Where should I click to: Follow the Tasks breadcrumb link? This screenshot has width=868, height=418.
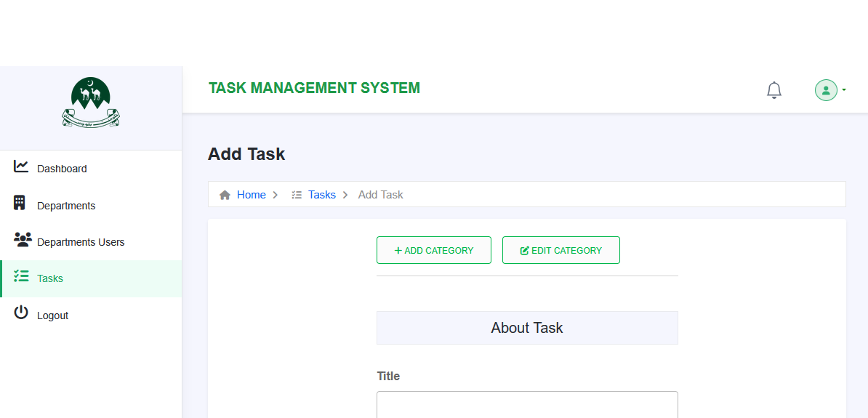coord(322,195)
